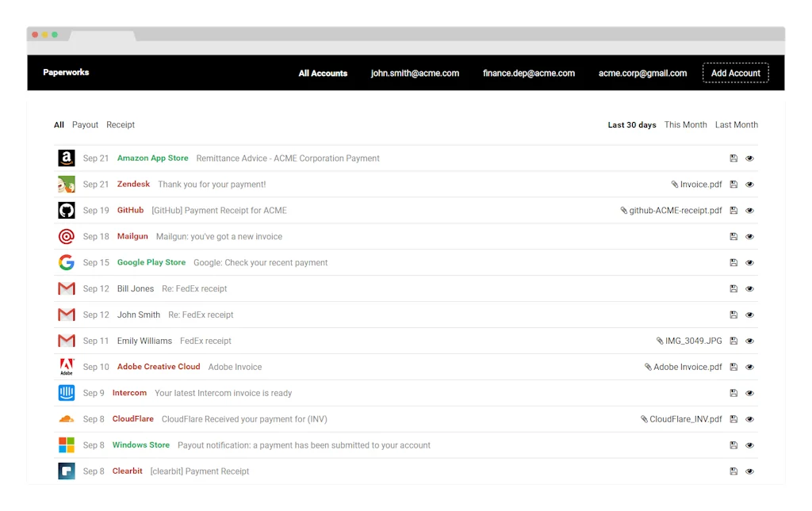Preview the Amazon remittance email with the eye icon
This screenshot has width=812, height=511.
pyautogui.click(x=749, y=158)
